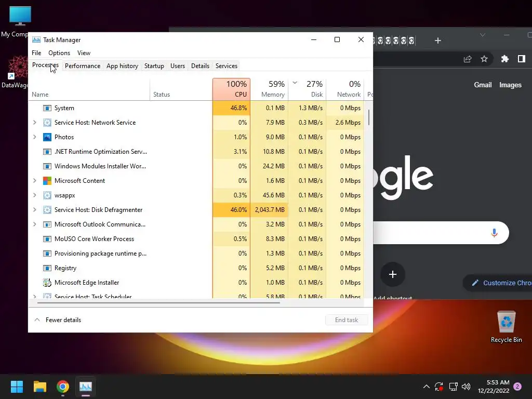
Task: Open the View menu
Action: [84, 53]
